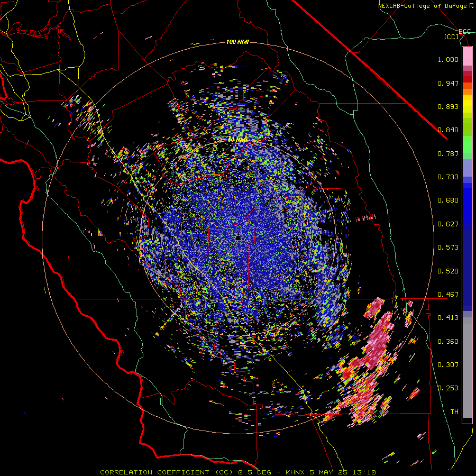Click CORRELATION COEFFICIENT (CC) in the caption
This screenshot has height=476, width=476.
[167, 472]
